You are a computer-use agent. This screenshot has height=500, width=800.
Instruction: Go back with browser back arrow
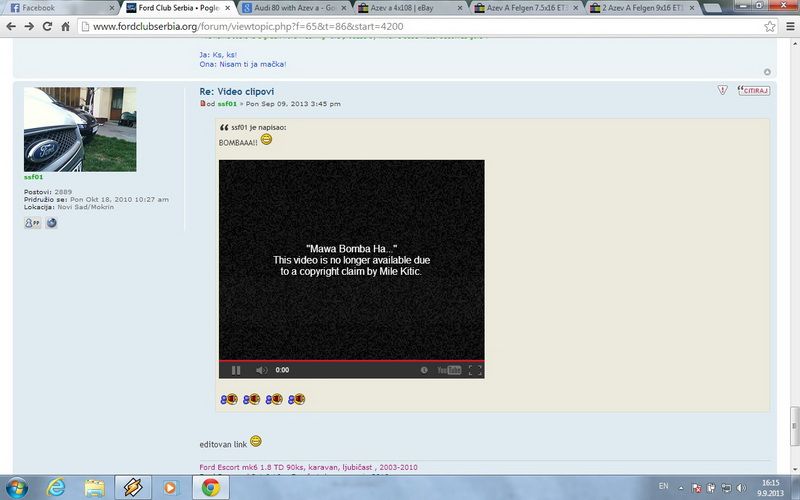coord(11,27)
